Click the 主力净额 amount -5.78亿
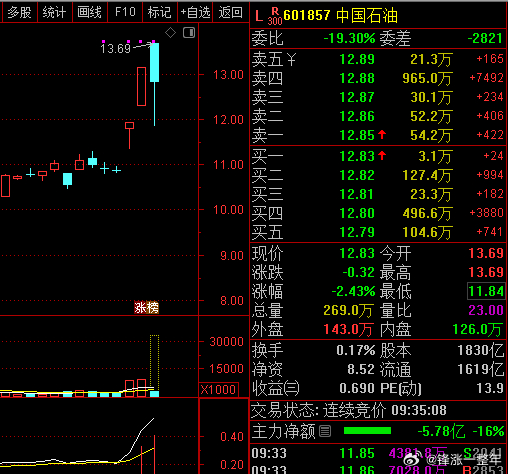508x474 pixels. (x=441, y=431)
